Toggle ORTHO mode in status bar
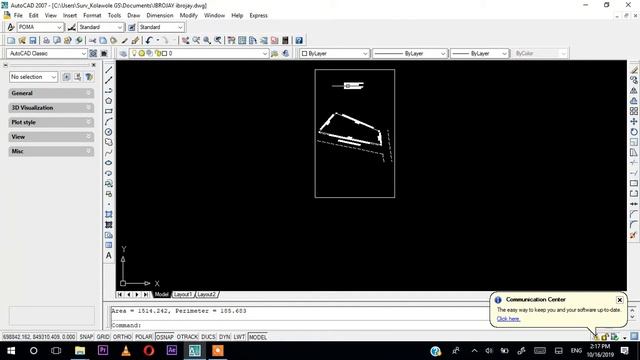 [x=122, y=337]
